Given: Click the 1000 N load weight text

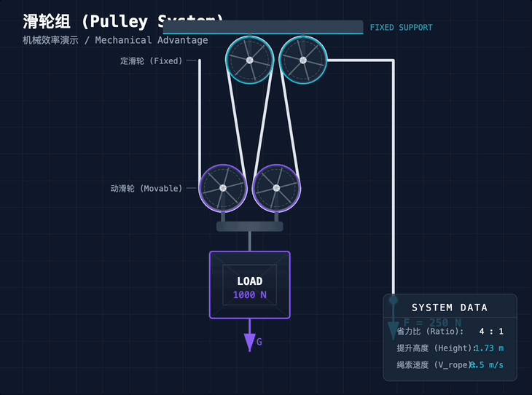Looking at the screenshot, I should [250, 295].
